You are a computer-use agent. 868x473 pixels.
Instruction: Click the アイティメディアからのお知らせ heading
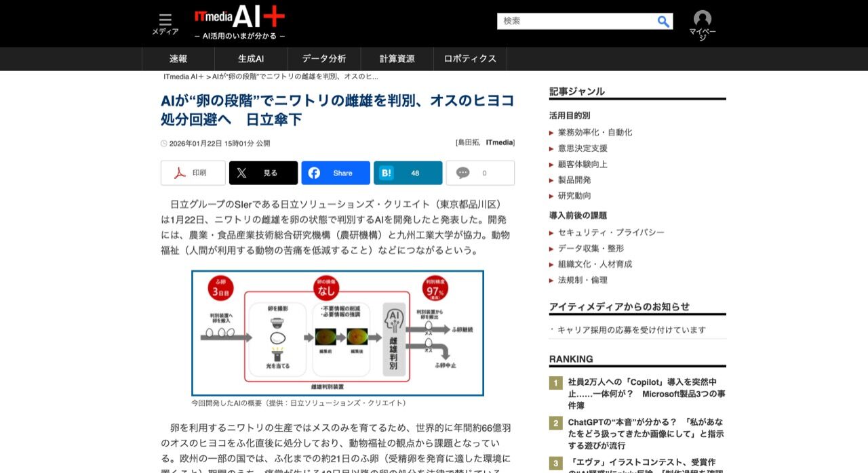pyautogui.click(x=619, y=307)
